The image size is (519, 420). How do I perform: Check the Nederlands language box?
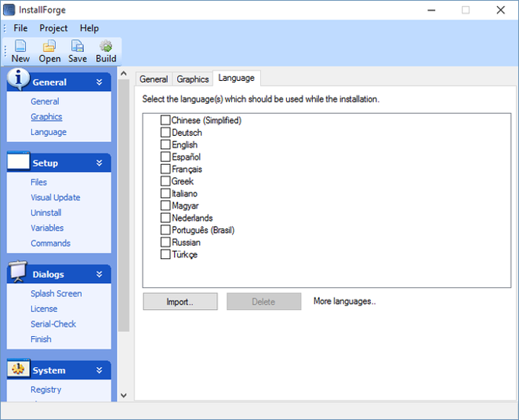pyautogui.click(x=166, y=218)
